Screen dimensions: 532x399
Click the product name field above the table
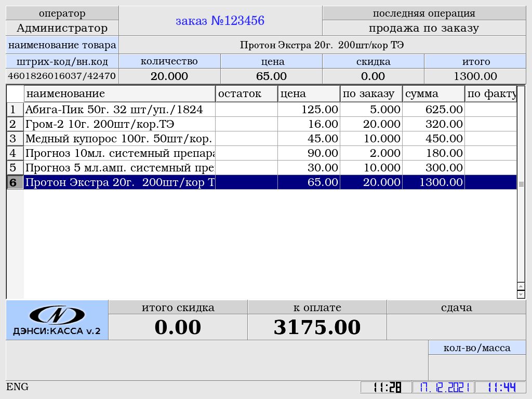point(322,45)
